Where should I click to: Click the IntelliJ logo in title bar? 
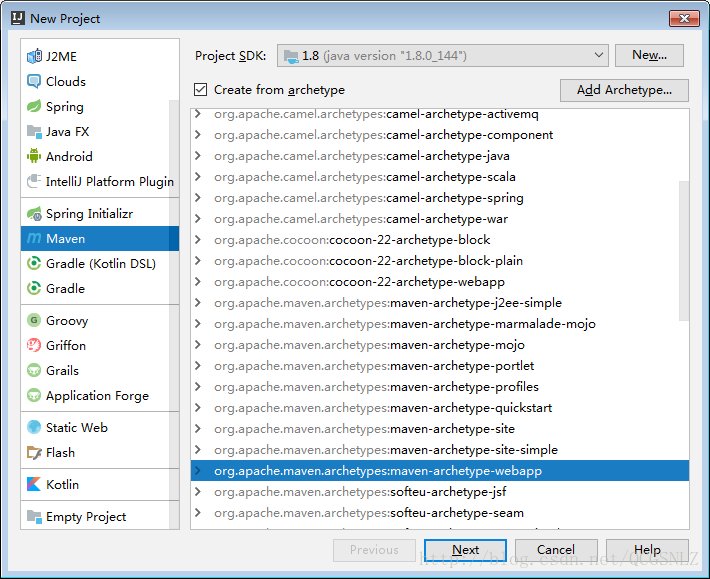[18, 18]
